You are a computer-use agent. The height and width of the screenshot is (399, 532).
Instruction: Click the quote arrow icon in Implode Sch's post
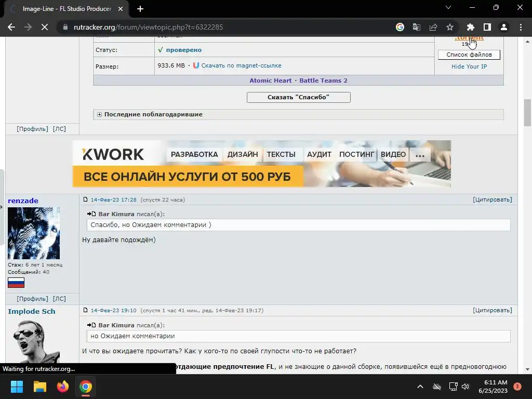[91, 325]
